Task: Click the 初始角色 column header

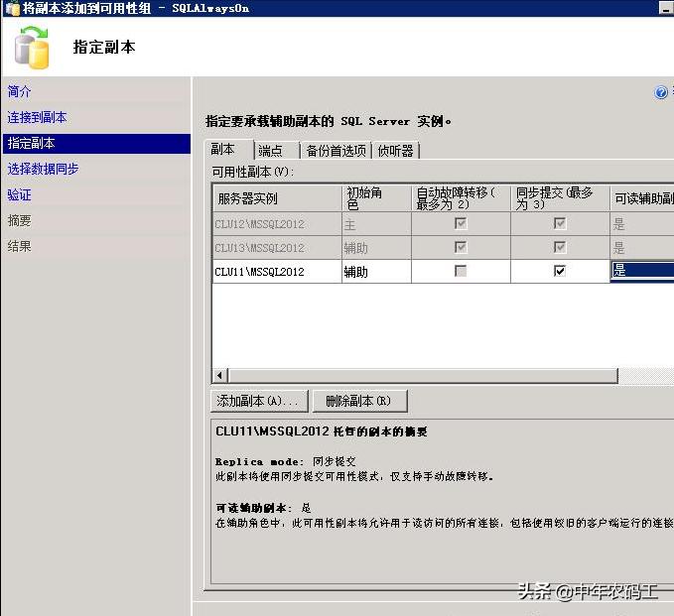Action: (376, 198)
